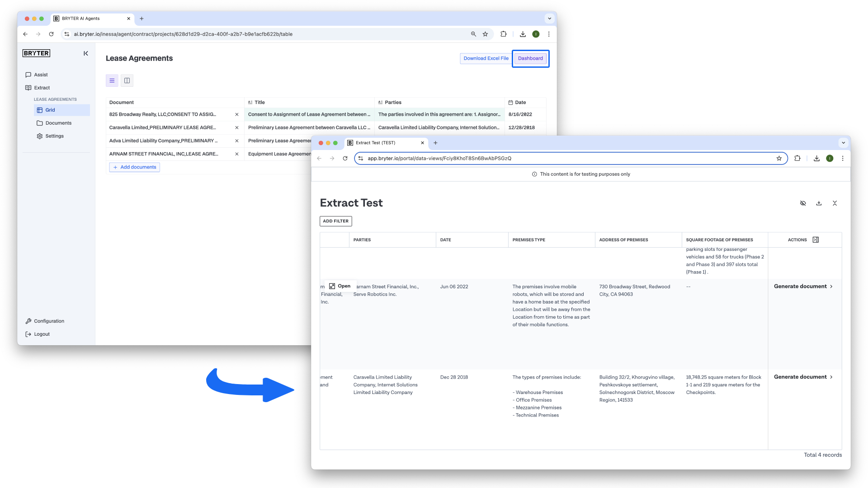This screenshot has width=868, height=488.
Task: Switch to split column layout icon
Action: click(127, 80)
